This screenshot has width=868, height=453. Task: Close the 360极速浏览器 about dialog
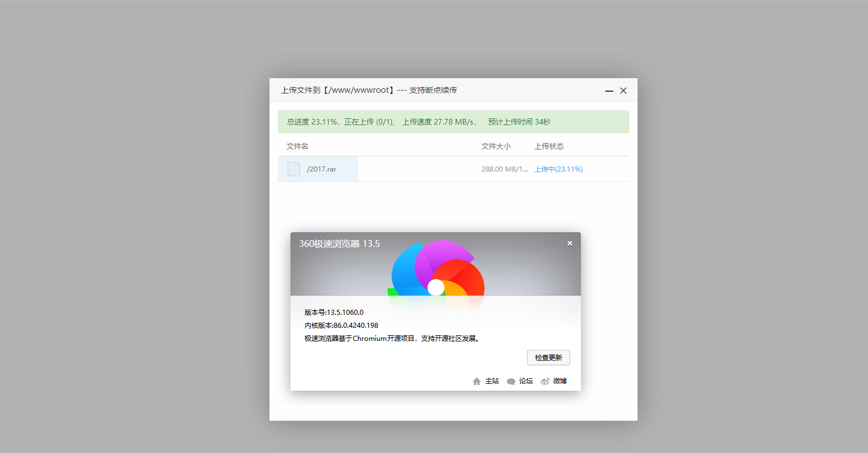570,243
